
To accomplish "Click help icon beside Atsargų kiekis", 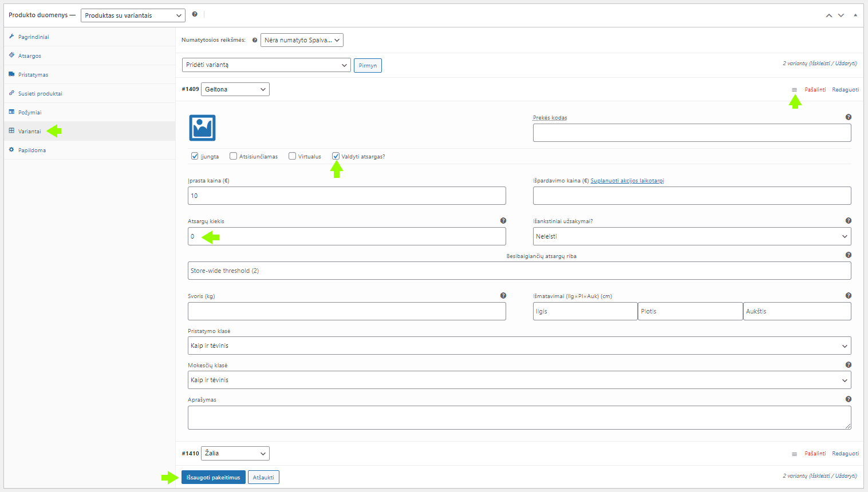I will [x=503, y=221].
